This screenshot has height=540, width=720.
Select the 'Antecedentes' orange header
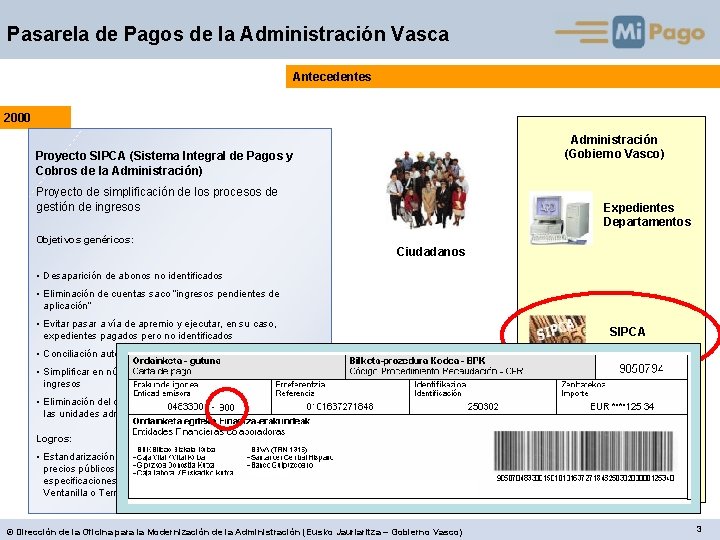503,76
